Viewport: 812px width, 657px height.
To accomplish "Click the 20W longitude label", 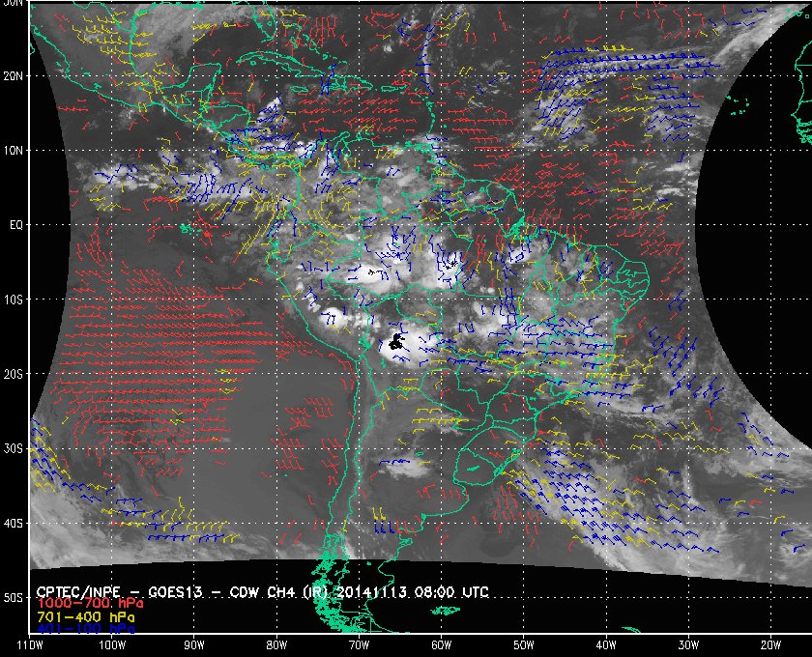I will click(x=770, y=645).
